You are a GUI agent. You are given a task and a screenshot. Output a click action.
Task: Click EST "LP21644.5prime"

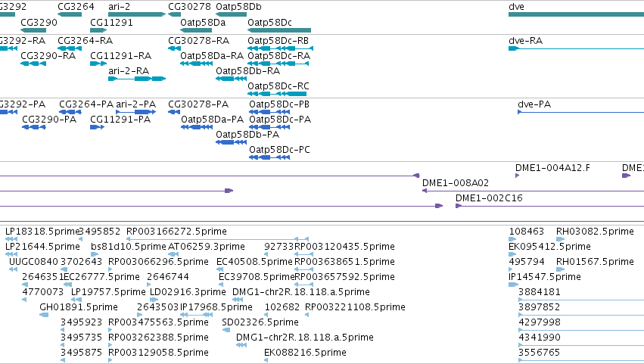tap(42, 247)
